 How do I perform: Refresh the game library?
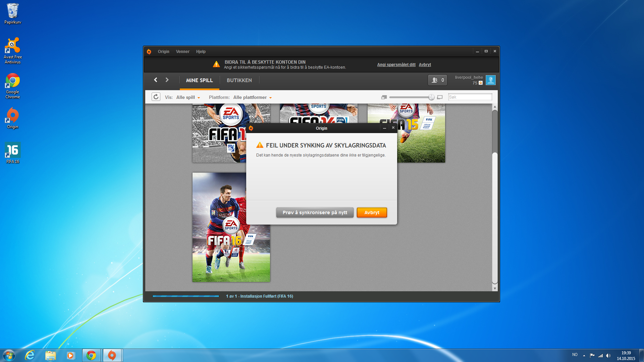[156, 97]
